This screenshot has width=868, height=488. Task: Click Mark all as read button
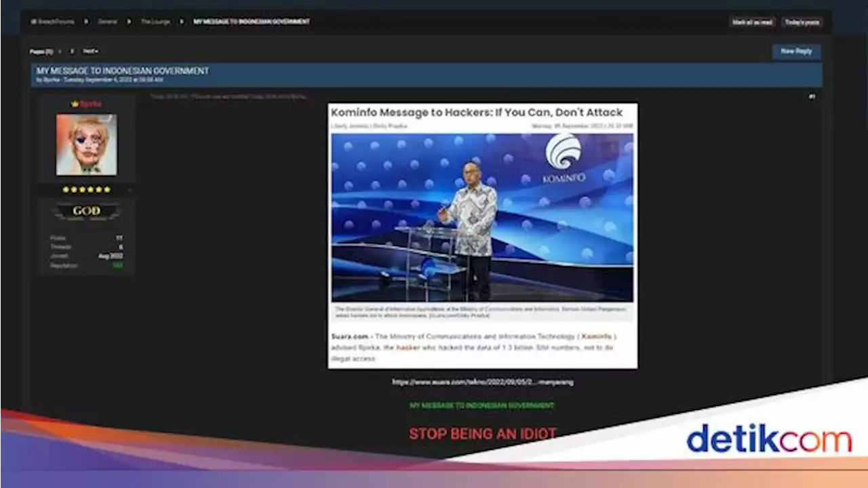pyautogui.click(x=753, y=22)
